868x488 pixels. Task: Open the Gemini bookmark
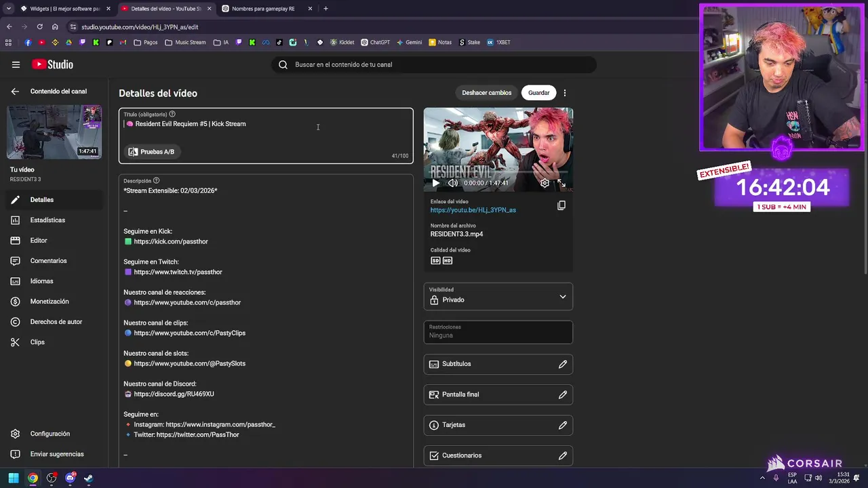pos(410,42)
